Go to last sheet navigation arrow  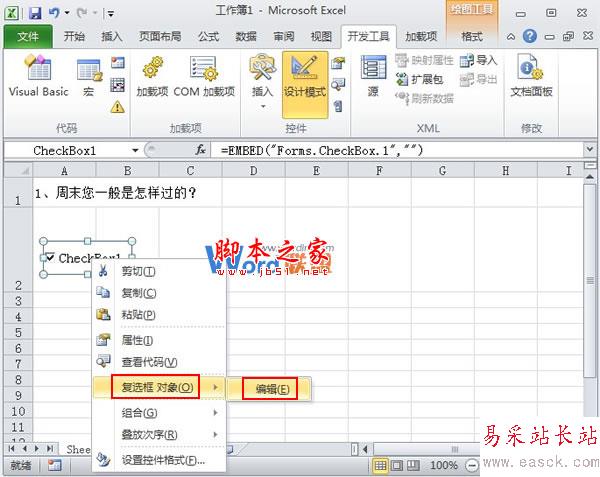(50, 448)
